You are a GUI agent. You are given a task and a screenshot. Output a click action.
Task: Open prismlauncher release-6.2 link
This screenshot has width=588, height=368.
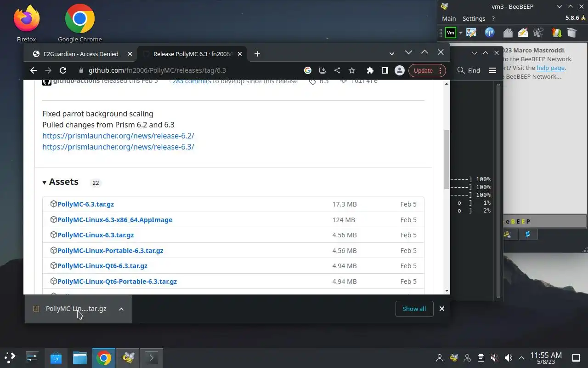click(x=118, y=136)
